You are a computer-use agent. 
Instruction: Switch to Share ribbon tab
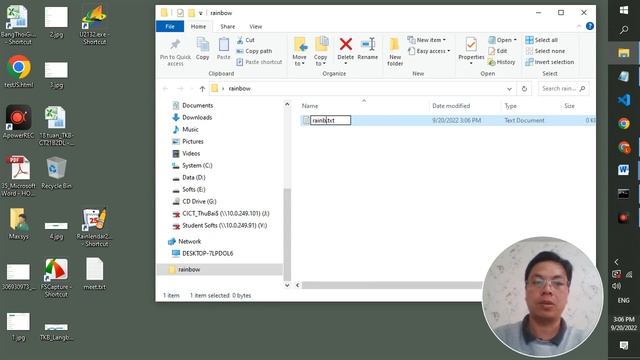228,27
